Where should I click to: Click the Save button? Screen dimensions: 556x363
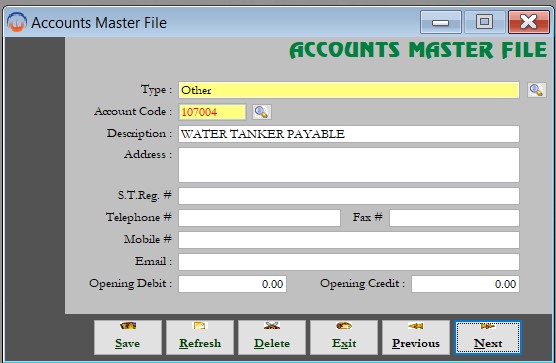(x=128, y=337)
